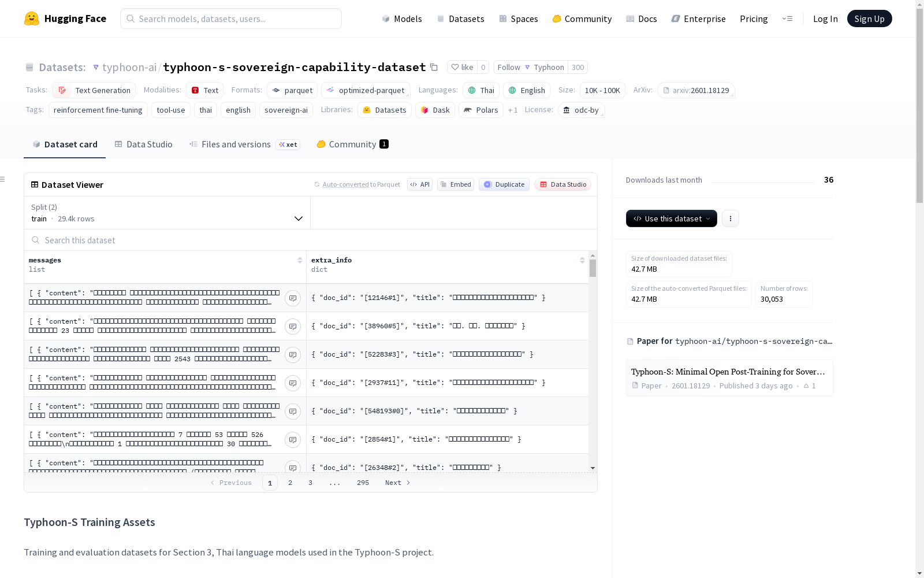Open the odc-by license tag
Image resolution: width=924 pixels, height=578 pixels.
pos(581,110)
